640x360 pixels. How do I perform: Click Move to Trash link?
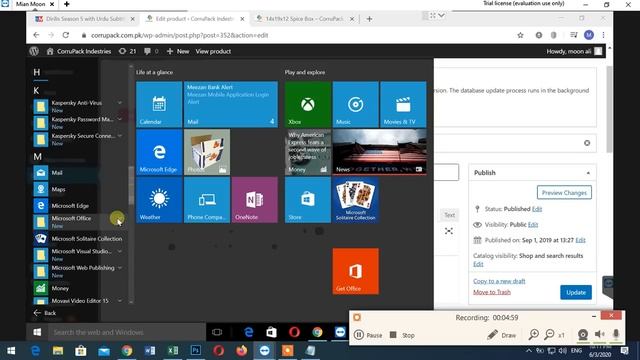point(492,292)
